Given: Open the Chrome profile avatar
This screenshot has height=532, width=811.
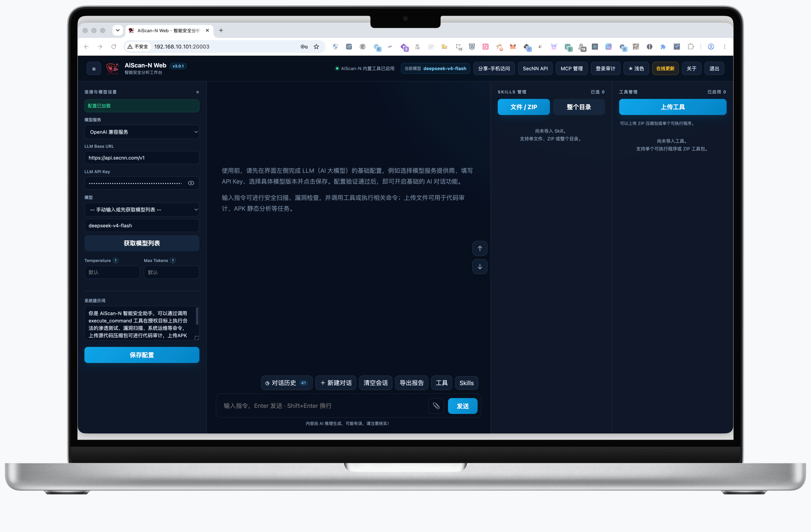Looking at the screenshot, I should (711, 47).
